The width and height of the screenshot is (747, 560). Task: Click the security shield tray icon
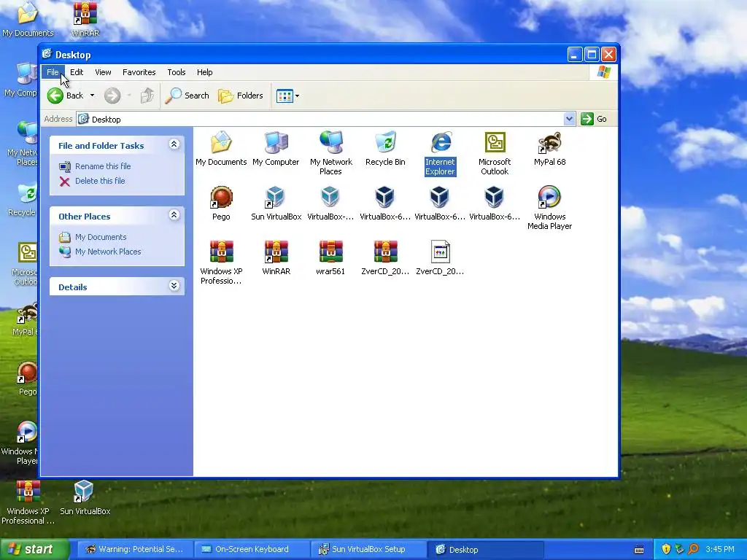(x=666, y=550)
